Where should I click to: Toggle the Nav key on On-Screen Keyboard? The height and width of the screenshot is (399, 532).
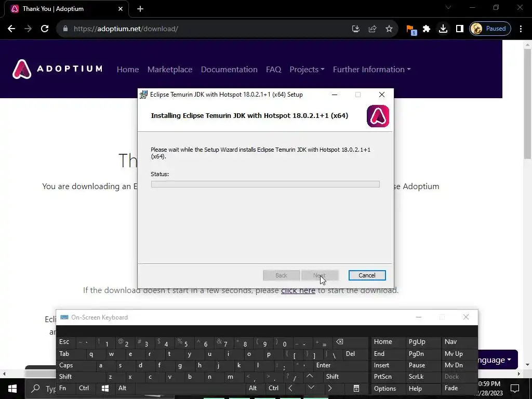pos(458,342)
